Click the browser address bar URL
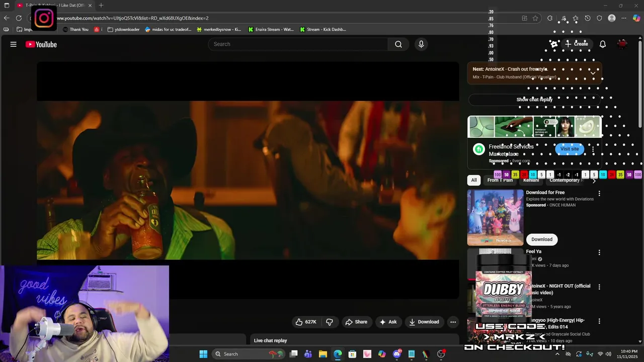Image resolution: width=644 pixels, height=362 pixels. point(133,18)
